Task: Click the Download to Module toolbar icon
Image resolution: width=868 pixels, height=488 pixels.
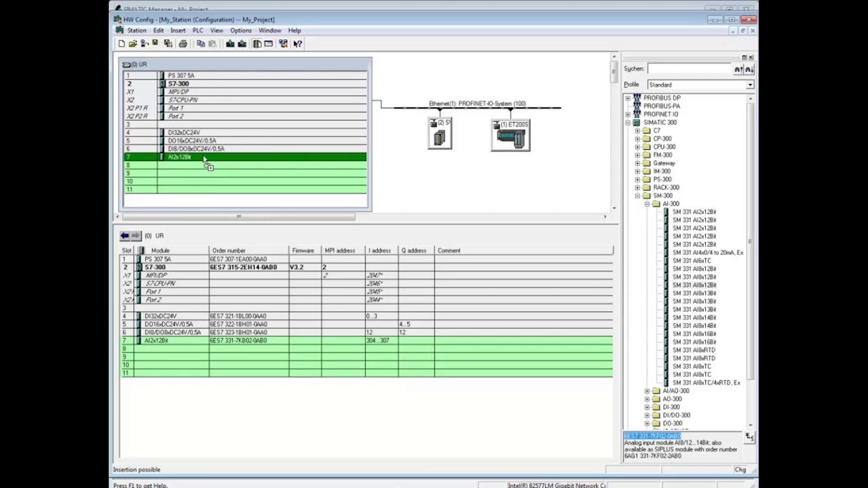Action: (231, 43)
